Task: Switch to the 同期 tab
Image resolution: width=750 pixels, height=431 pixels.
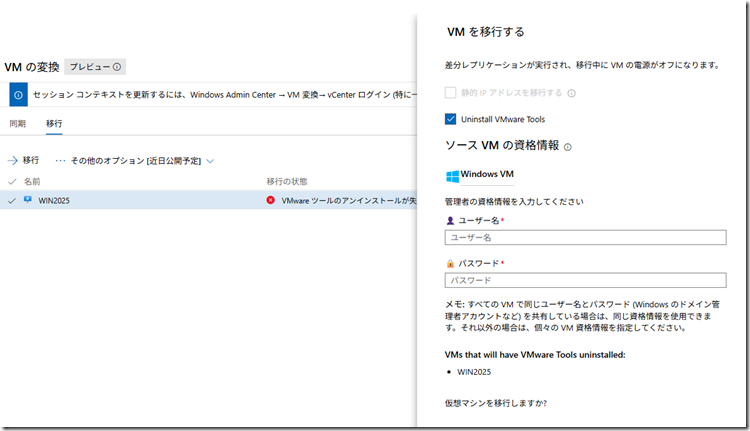Action: 17,124
